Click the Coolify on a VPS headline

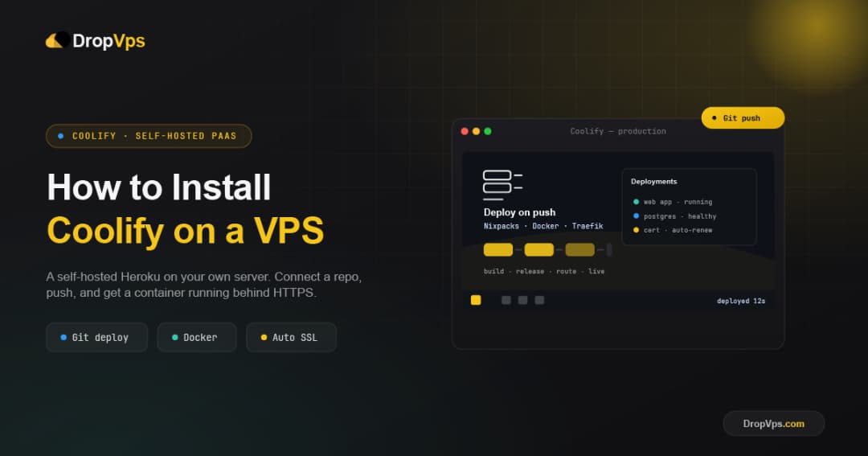point(186,230)
